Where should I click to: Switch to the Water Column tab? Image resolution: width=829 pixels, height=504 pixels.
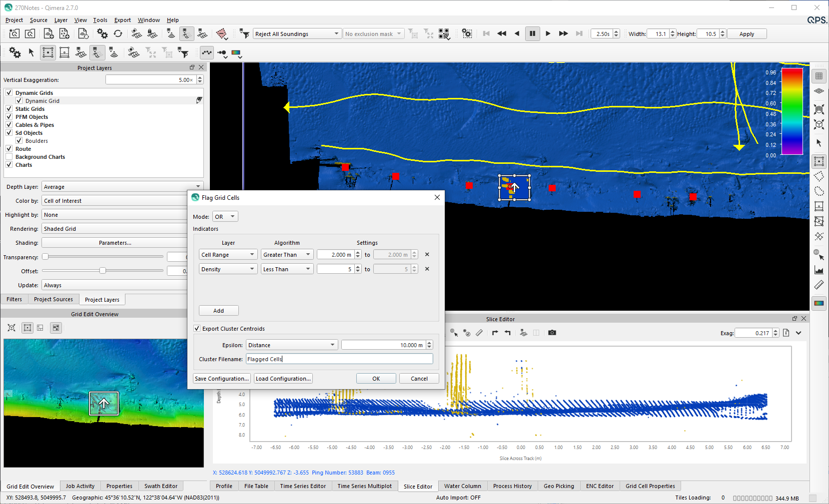pos(462,486)
